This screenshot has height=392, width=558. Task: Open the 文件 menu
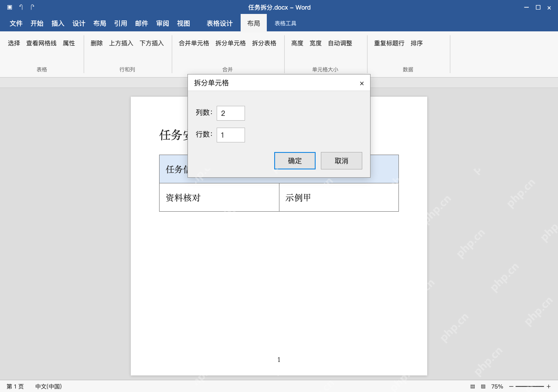pos(16,24)
